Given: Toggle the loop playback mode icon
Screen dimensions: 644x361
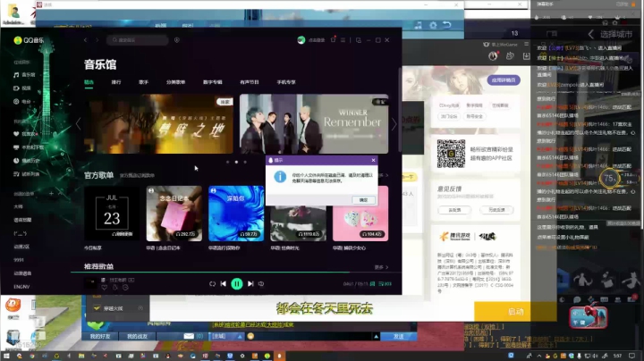Looking at the screenshot, I should tap(212, 284).
